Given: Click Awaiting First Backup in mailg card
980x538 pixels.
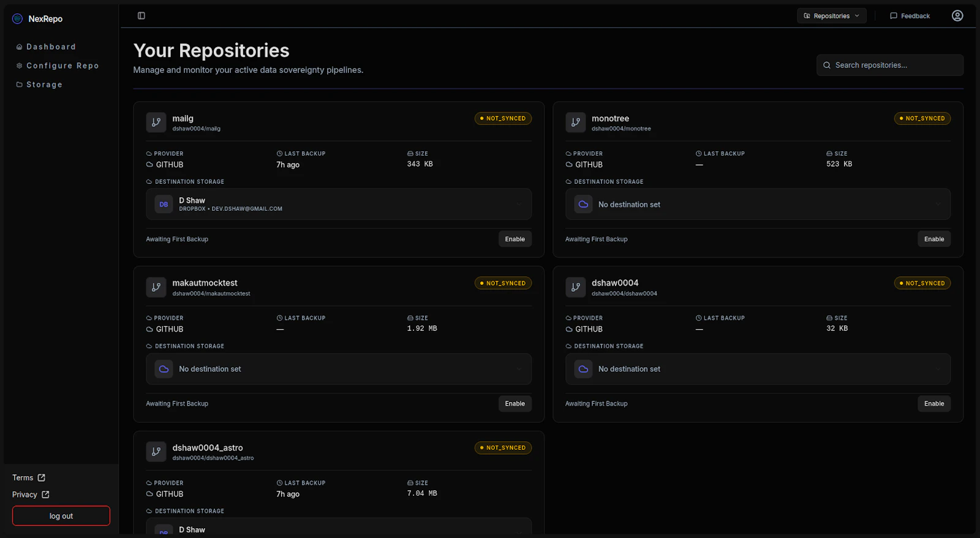Looking at the screenshot, I should pos(177,240).
